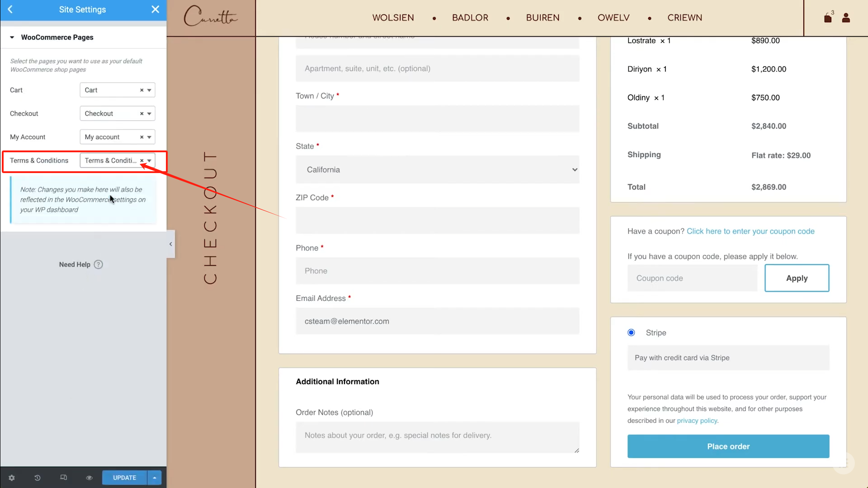Preview changes with the eye icon
The height and width of the screenshot is (488, 868).
89,478
